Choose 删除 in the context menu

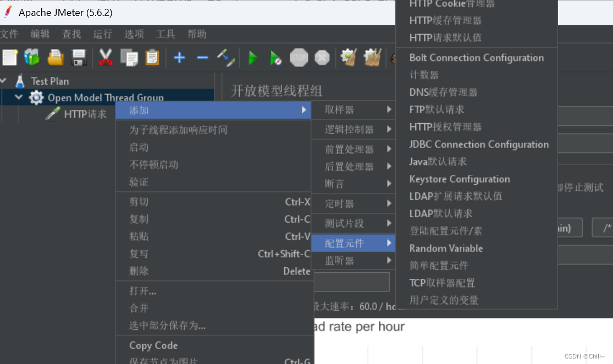tap(213, 271)
